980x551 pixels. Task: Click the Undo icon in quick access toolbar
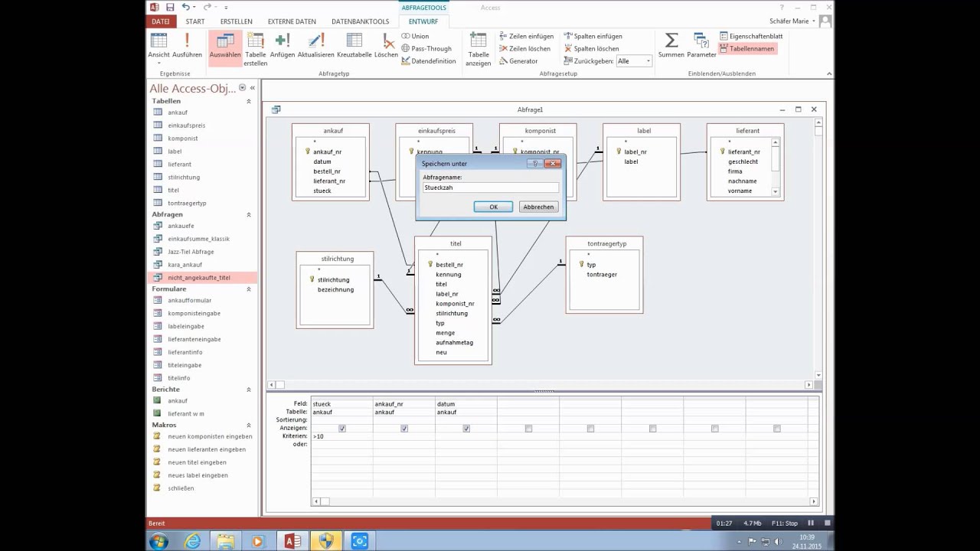186,7
